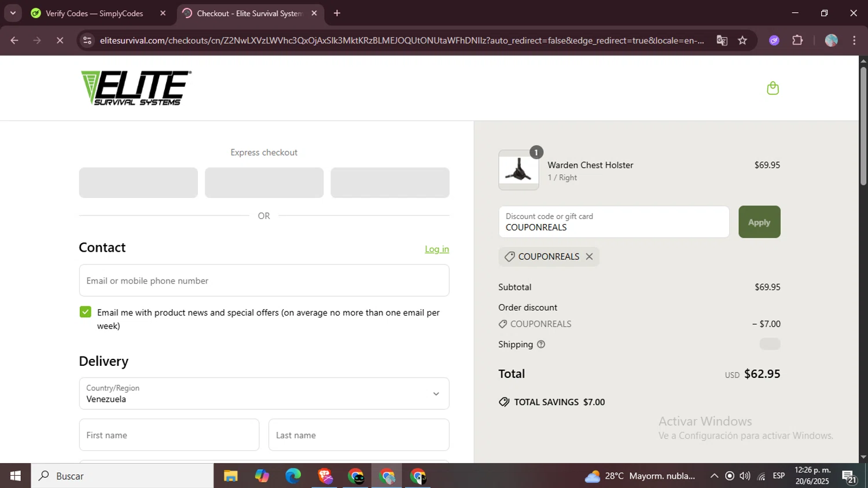The width and height of the screenshot is (868, 488).
Task: Click the last express checkout placeholder button
Action: click(390, 182)
